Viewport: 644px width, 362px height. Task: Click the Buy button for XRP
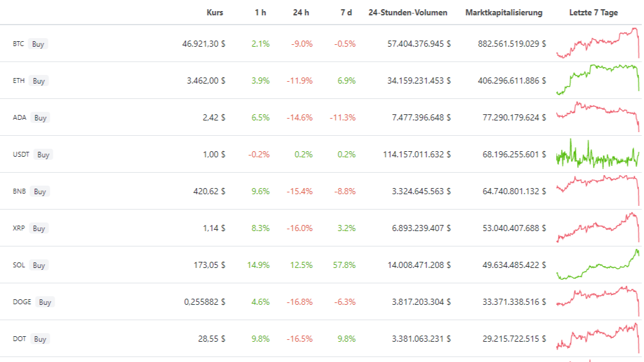[x=39, y=229]
